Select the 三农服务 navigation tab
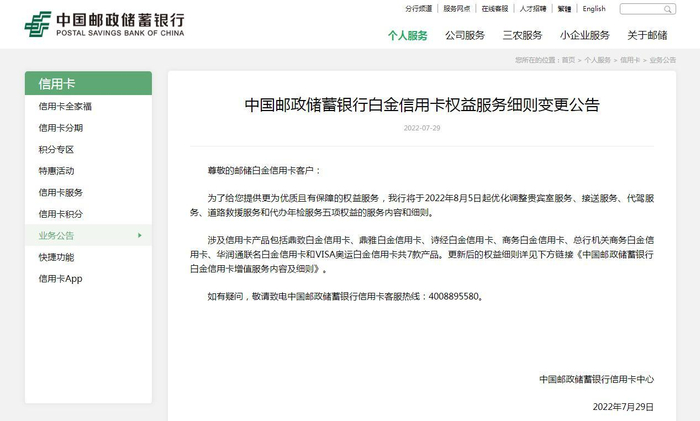Viewport: 700px width, 421px height. (522, 35)
